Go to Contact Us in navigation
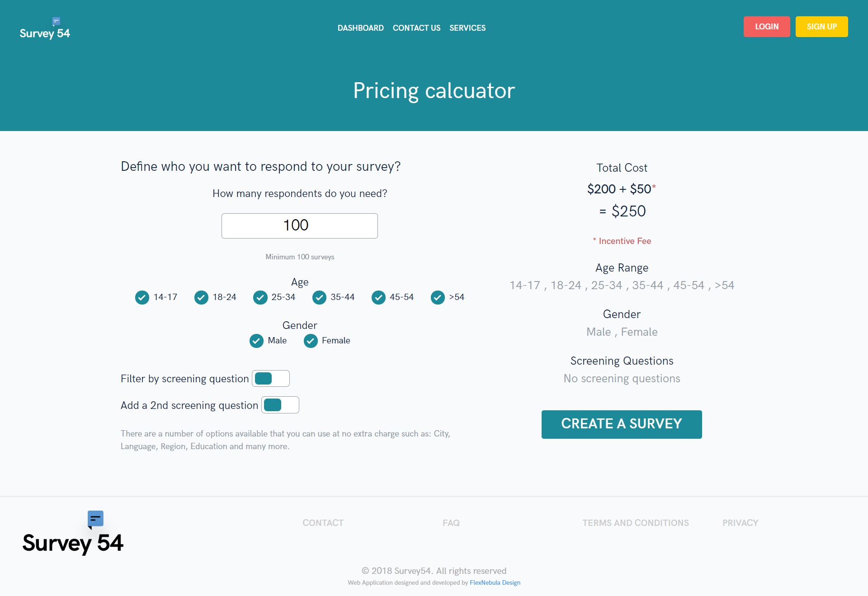868x596 pixels. (416, 28)
